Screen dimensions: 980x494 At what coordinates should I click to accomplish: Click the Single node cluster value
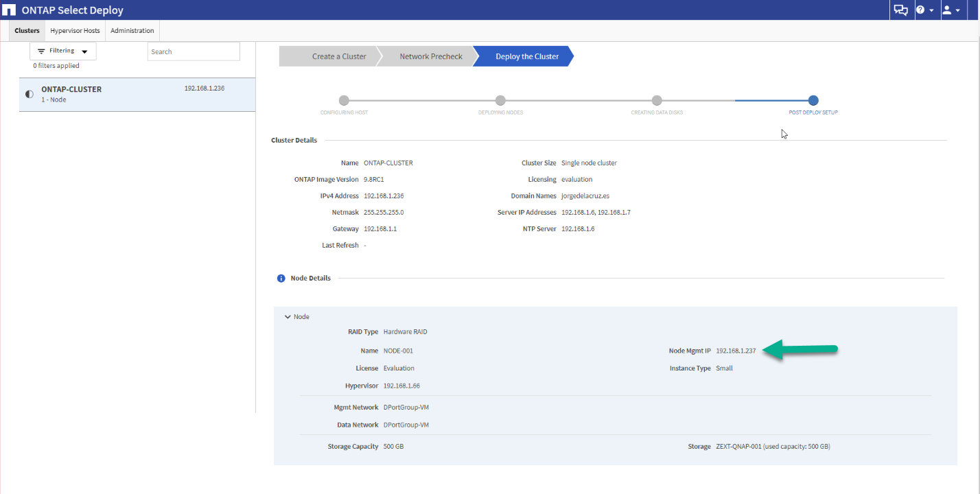click(589, 163)
